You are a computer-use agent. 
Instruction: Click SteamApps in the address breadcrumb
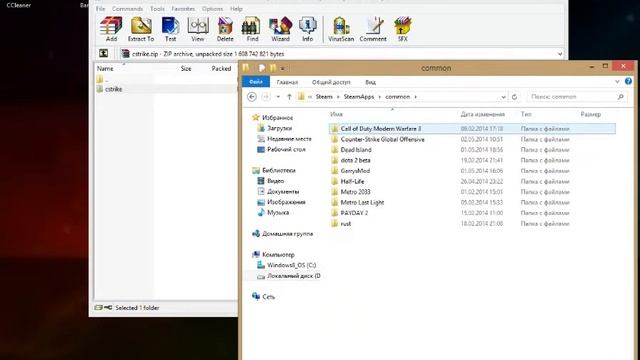[x=359, y=97]
